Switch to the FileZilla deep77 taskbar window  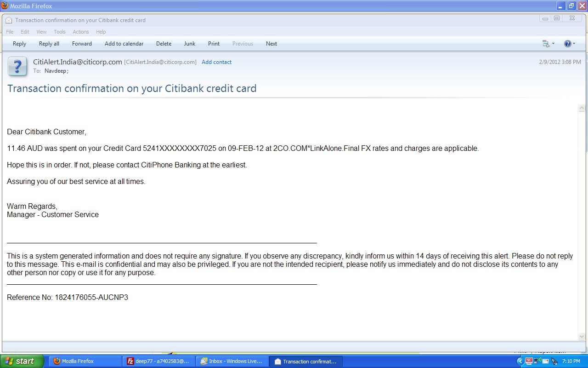[159, 361]
